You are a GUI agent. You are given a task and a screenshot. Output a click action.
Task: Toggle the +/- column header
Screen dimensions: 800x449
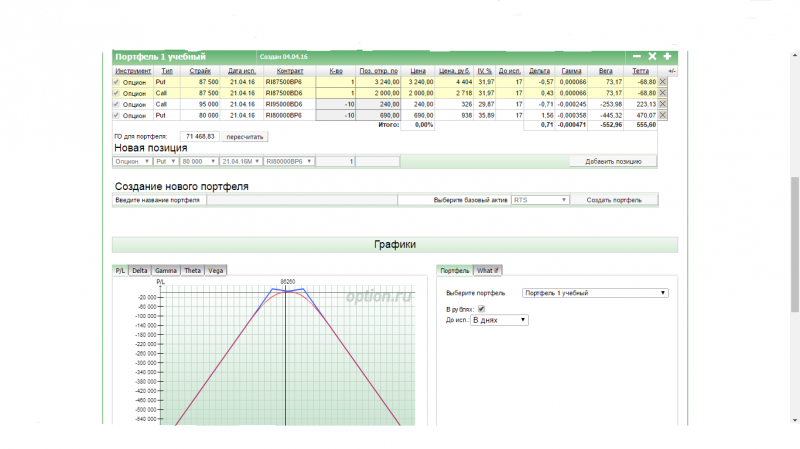tap(672, 71)
